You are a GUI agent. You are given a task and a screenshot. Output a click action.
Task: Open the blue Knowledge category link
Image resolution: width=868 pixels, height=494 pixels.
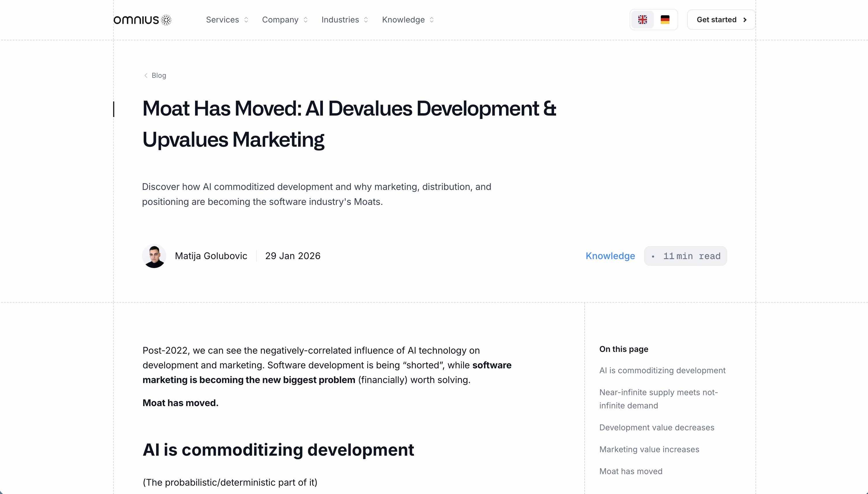[610, 256]
